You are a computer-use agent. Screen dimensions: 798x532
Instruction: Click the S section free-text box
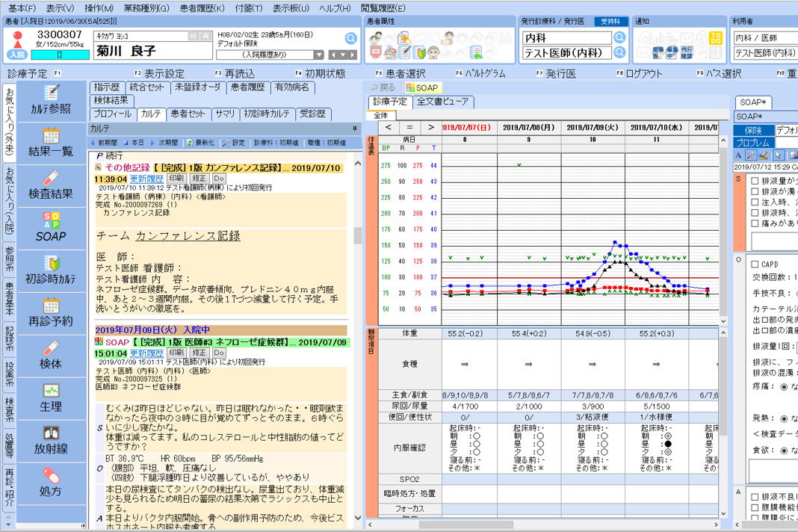tap(775, 241)
